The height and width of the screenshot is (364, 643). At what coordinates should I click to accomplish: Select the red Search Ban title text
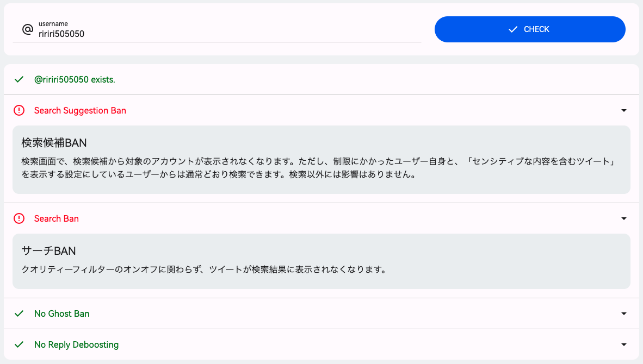tap(56, 218)
